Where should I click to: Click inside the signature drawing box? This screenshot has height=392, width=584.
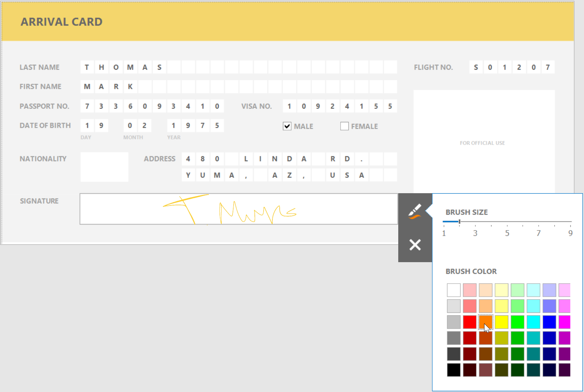point(239,209)
